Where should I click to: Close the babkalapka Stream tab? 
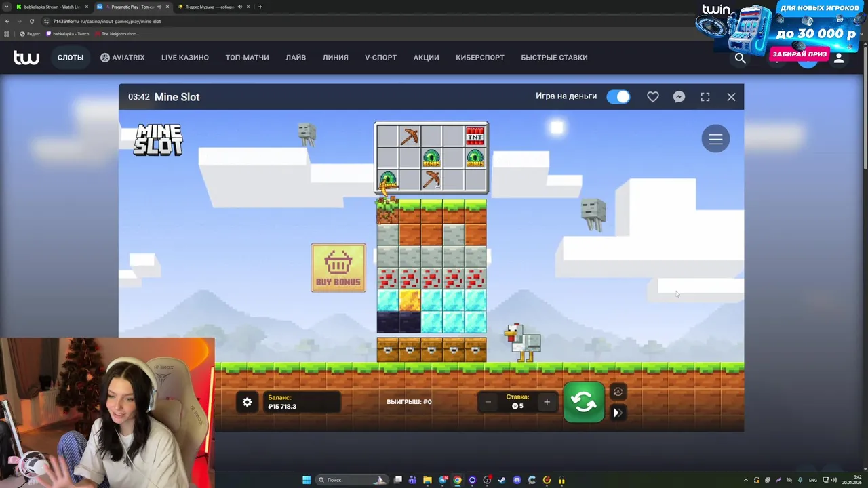click(x=87, y=7)
